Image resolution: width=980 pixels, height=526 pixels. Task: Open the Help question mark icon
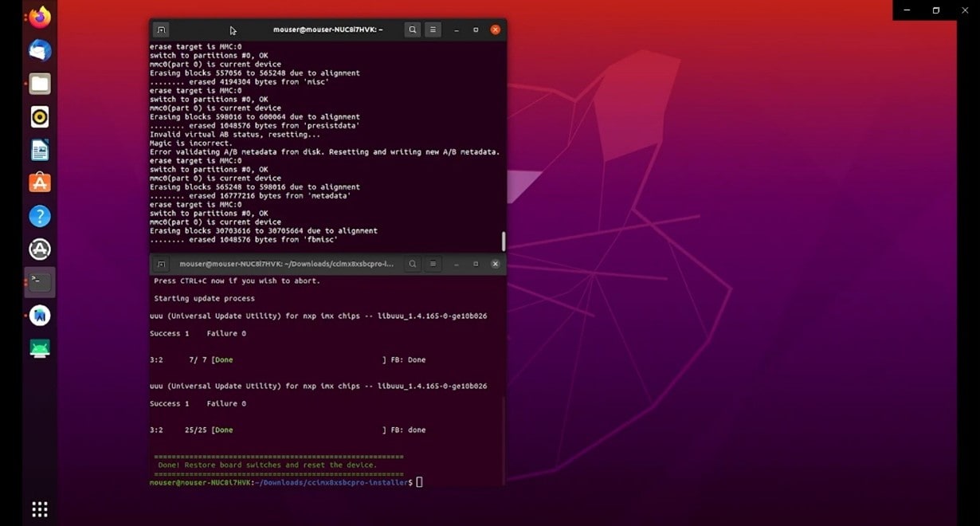40,216
